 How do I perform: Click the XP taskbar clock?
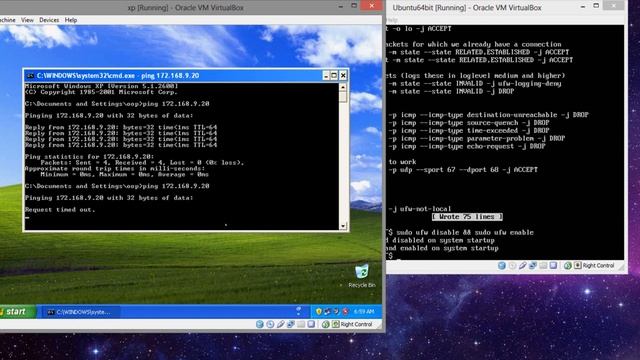[x=364, y=311]
